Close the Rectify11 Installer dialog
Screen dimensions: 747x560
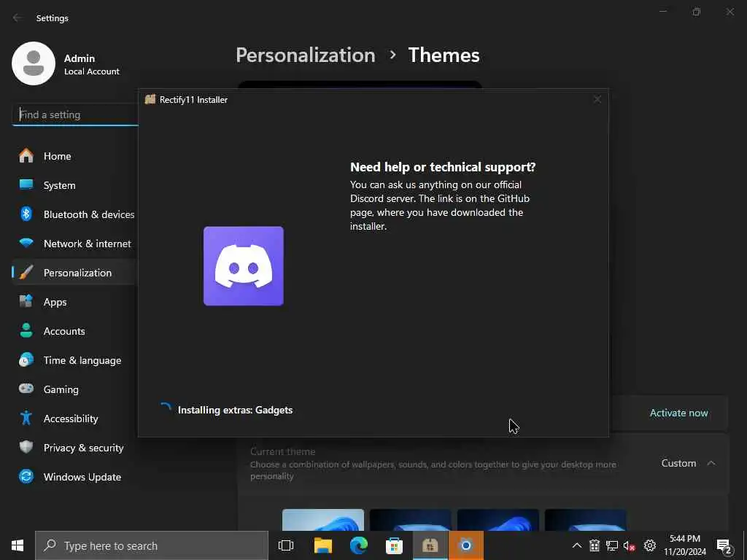[x=597, y=99]
